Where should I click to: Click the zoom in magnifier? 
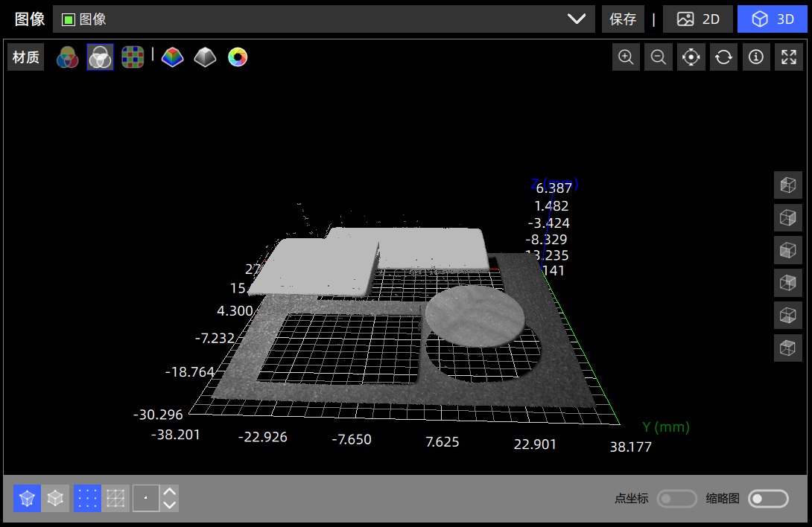click(x=626, y=57)
